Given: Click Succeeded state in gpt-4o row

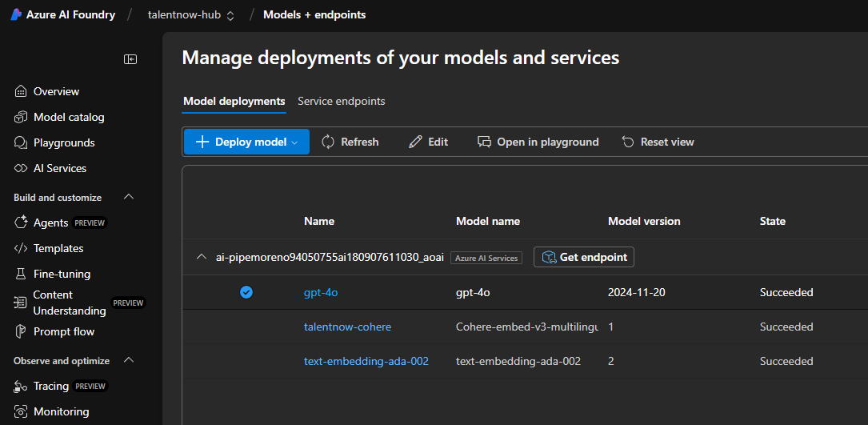Looking at the screenshot, I should coord(786,293).
